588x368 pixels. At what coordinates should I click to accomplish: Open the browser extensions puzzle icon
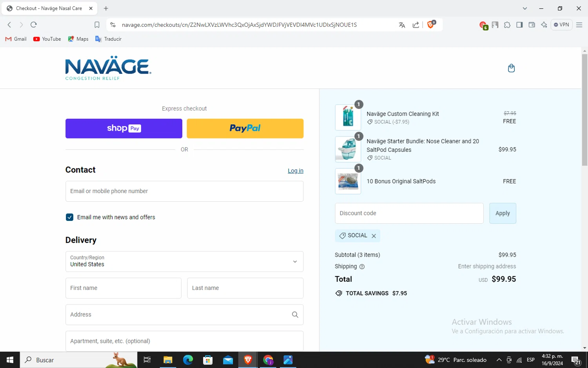tap(507, 25)
